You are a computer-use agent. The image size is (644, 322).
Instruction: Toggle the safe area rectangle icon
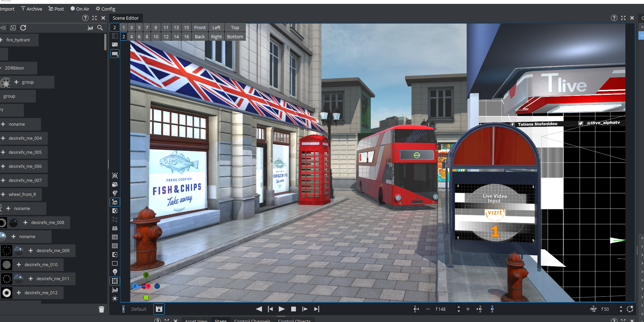coord(115,263)
